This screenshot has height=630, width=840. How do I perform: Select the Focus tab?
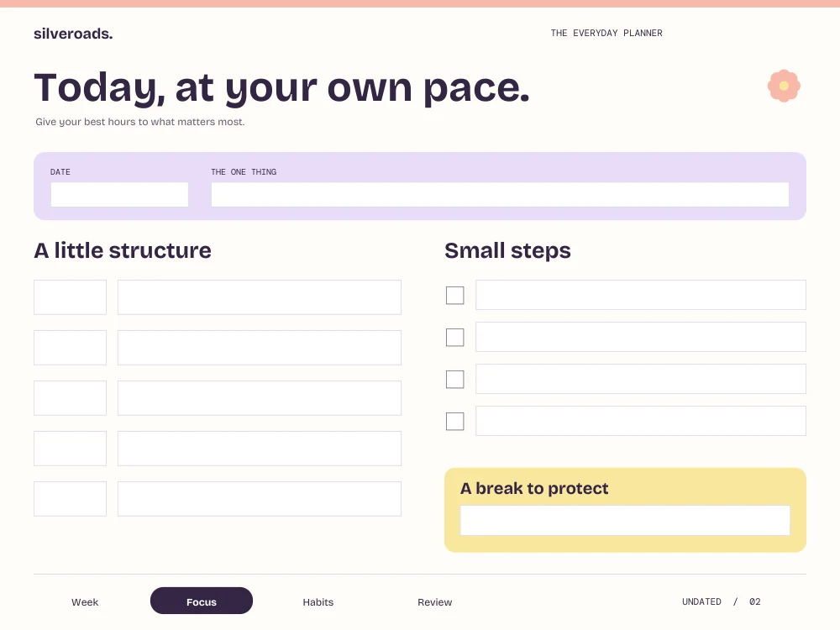click(x=202, y=601)
